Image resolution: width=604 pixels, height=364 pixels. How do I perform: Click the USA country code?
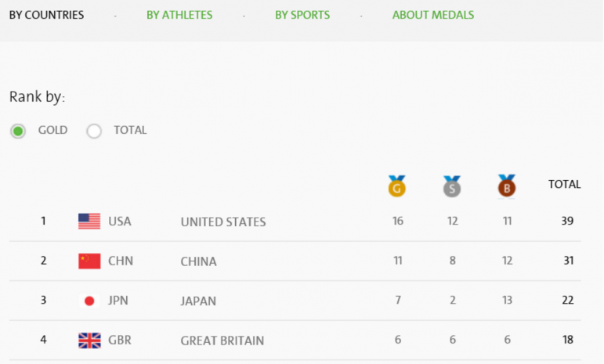119,222
